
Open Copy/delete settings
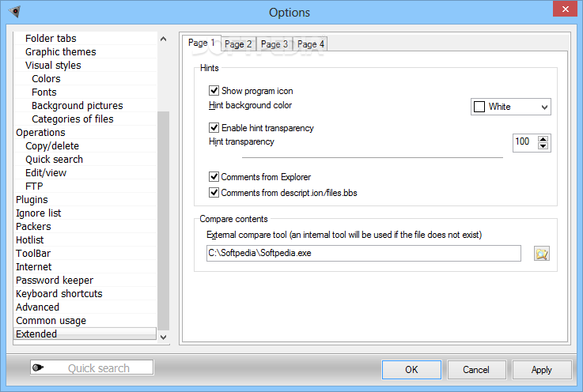click(x=85, y=145)
